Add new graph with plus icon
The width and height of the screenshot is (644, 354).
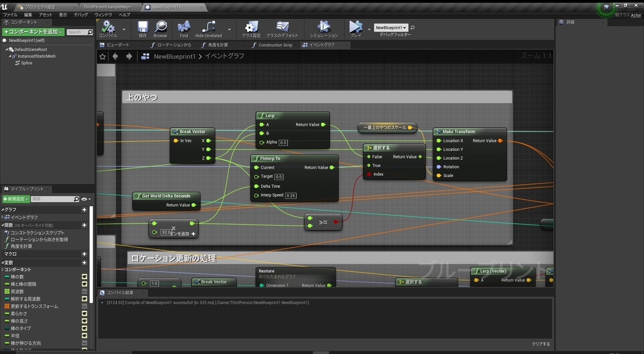pyautogui.click(x=84, y=210)
